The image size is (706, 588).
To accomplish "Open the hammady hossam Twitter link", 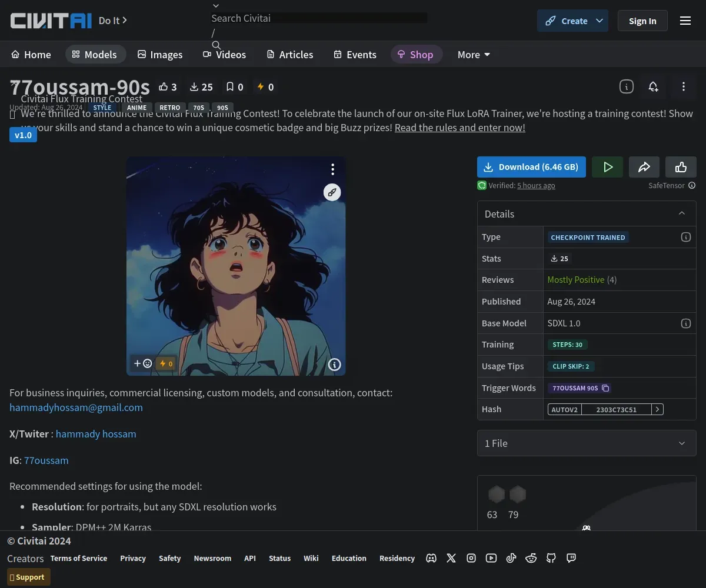I will click(x=96, y=434).
